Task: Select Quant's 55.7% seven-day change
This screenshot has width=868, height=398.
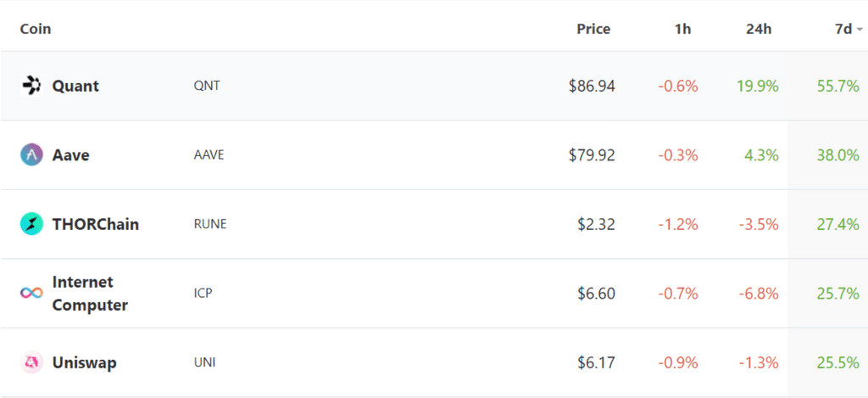Action: pyautogui.click(x=838, y=86)
